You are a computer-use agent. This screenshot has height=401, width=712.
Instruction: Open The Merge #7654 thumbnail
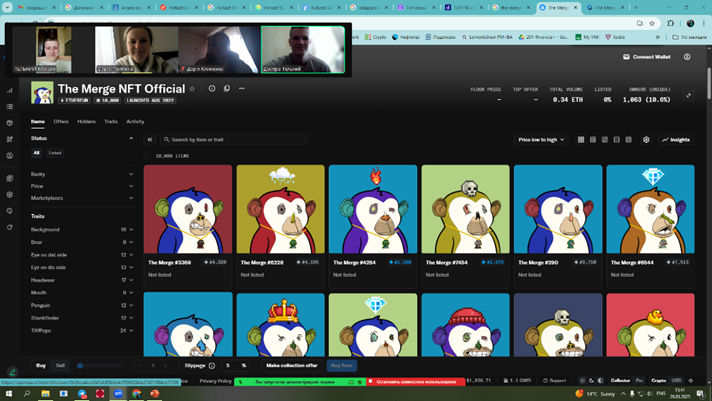click(465, 209)
